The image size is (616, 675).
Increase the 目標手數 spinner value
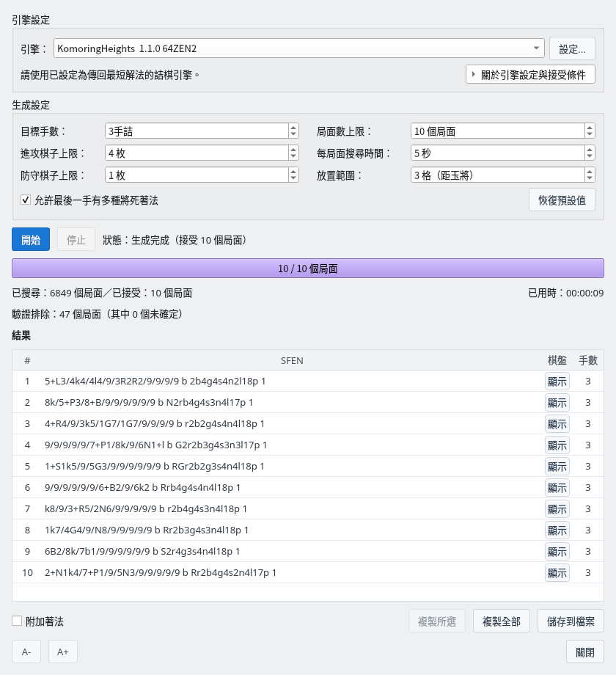click(x=293, y=128)
